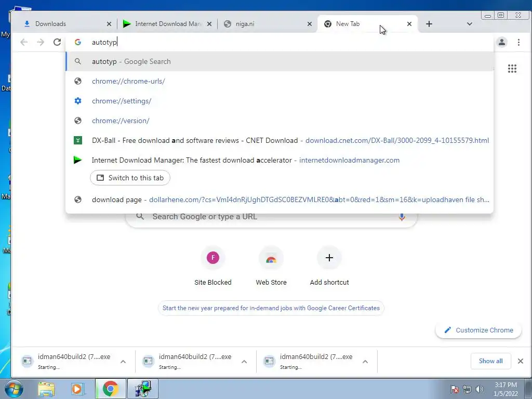The height and width of the screenshot is (399, 532).
Task: Open the tab search chevron dropdown
Action: point(470,24)
